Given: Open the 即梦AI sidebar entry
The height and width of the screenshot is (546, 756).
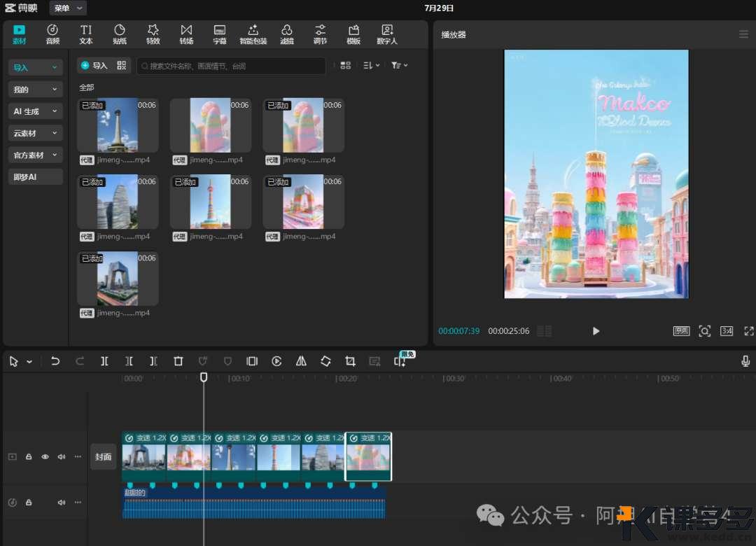Looking at the screenshot, I should pos(35,177).
